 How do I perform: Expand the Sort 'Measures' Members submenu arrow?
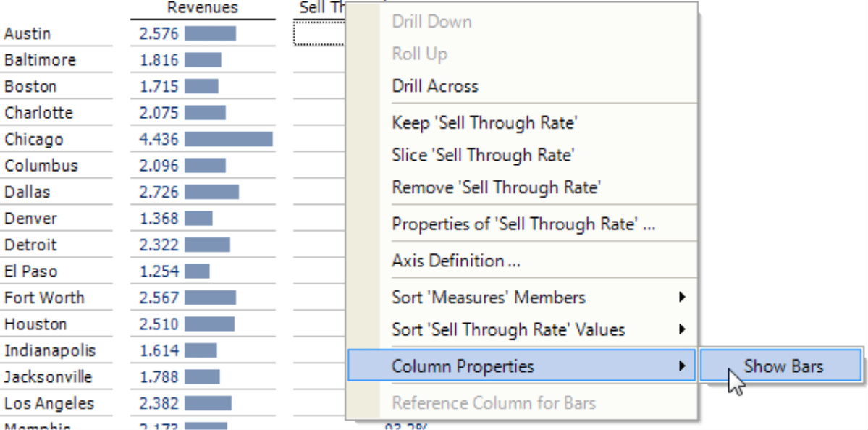tap(682, 298)
